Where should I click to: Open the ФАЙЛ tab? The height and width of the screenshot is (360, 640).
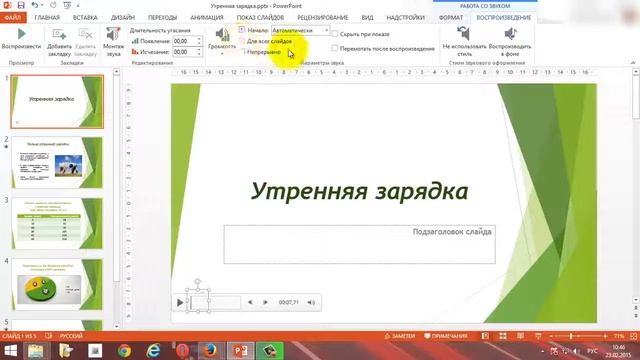[x=13, y=18]
